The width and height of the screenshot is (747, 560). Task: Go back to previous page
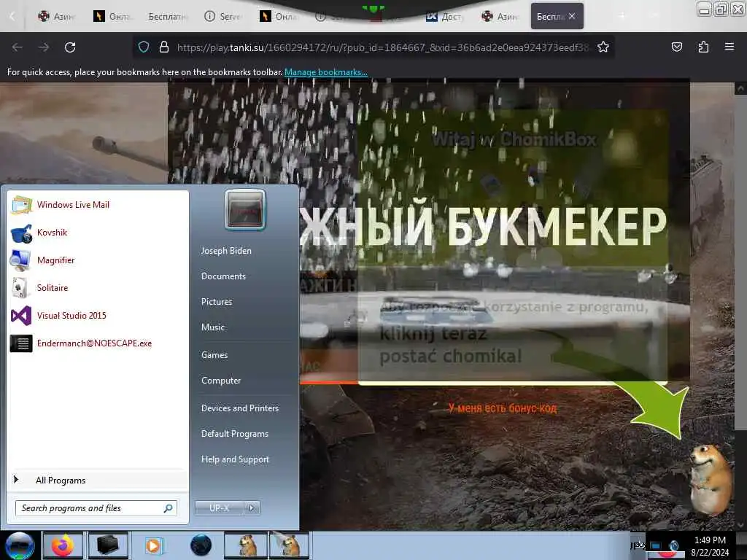pos(18,47)
